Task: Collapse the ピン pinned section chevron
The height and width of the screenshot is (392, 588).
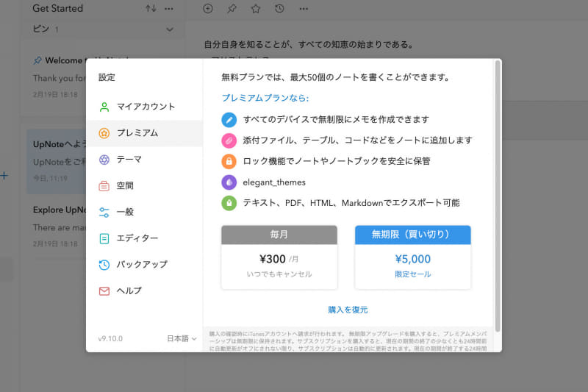Action: pyautogui.click(x=170, y=29)
